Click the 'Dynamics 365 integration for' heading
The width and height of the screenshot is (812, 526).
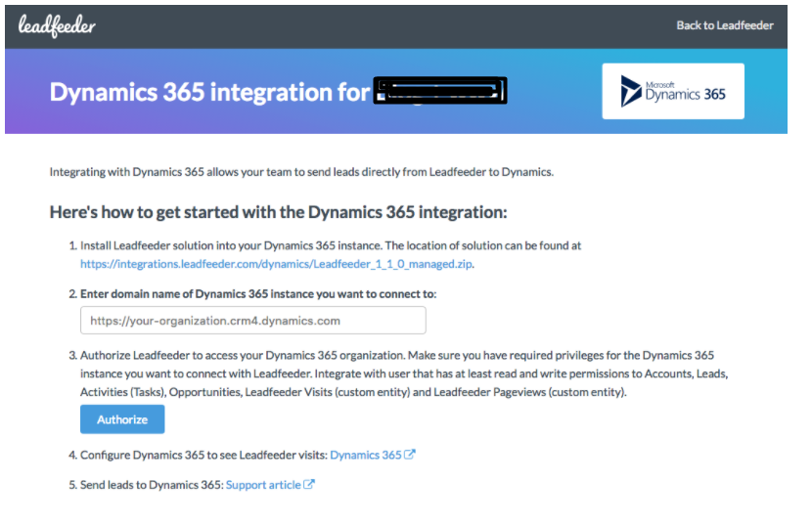pos(209,92)
